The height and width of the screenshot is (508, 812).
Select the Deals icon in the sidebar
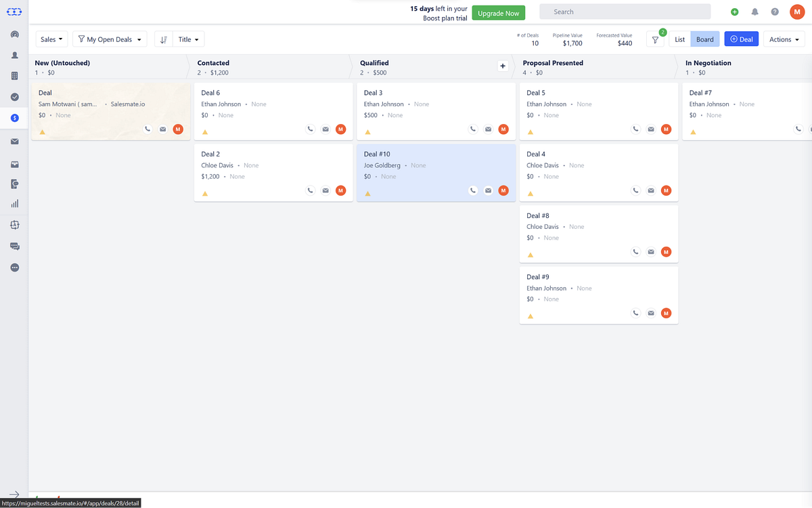(14, 118)
